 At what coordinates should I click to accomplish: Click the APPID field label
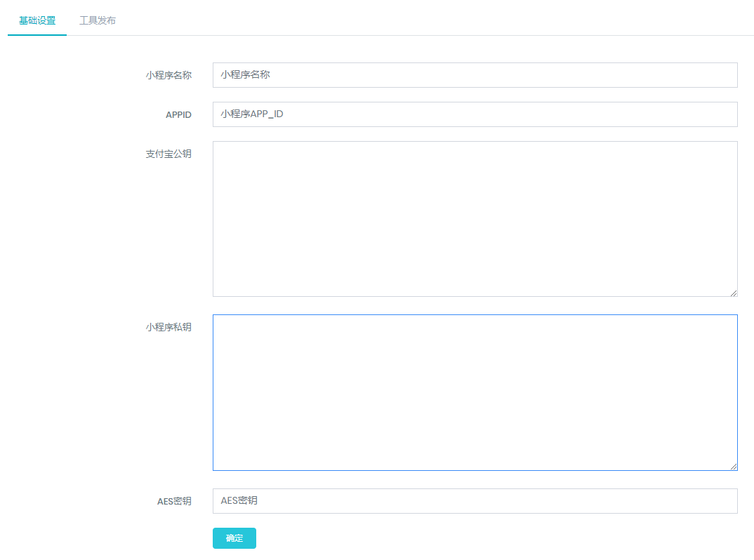(x=178, y=114)
